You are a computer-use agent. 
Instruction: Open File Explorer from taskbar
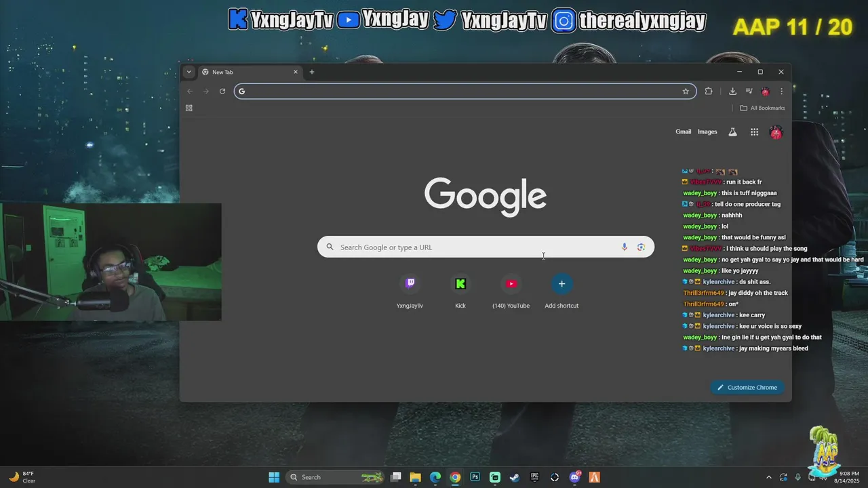coord(416,477)
